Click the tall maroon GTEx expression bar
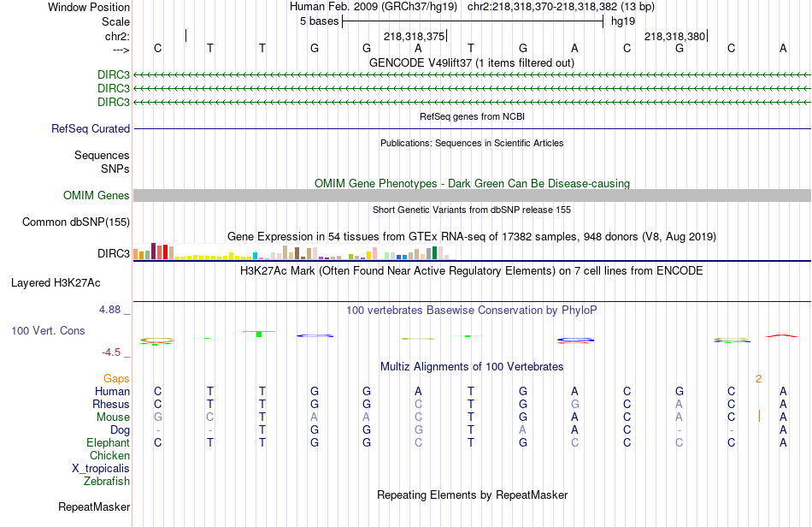This screenshot has height=527, width=812. (153, 251)
